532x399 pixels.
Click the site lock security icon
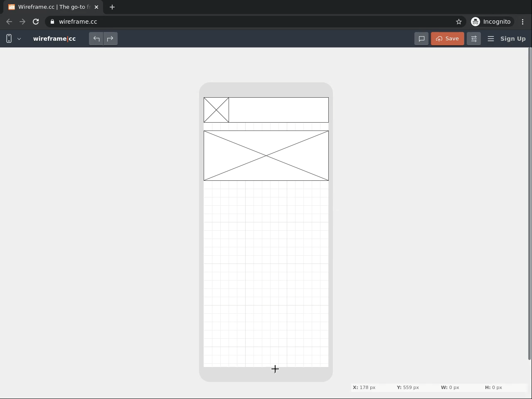(52, 22)
